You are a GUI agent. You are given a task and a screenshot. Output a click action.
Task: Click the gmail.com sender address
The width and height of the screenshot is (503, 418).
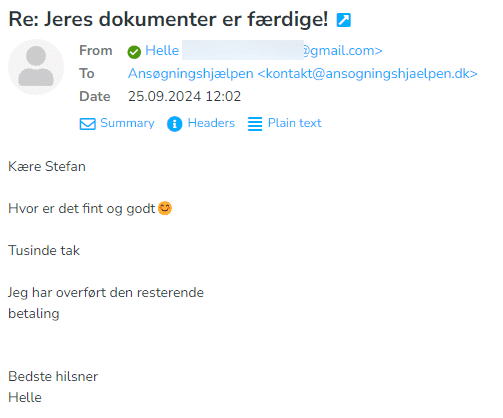click(343, 51)
